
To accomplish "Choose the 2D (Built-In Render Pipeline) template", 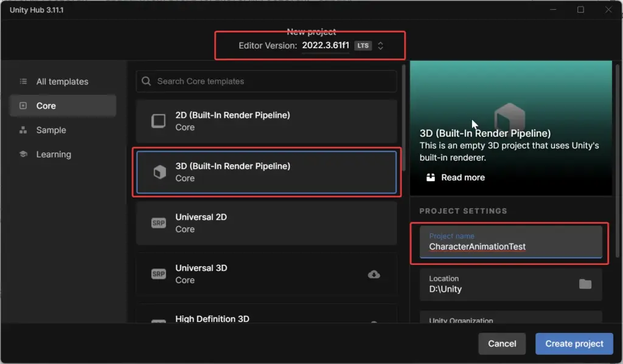I will pyautogui.click(x=266, y=121).
